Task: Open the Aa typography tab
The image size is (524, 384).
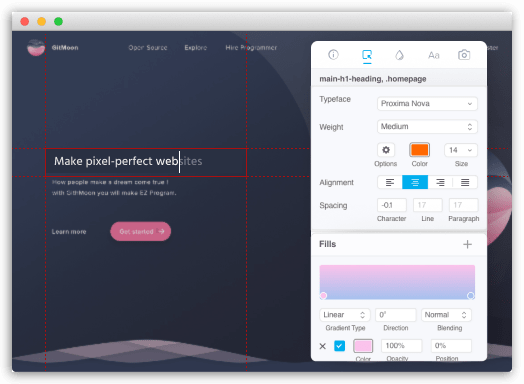Action: [433, 55]
